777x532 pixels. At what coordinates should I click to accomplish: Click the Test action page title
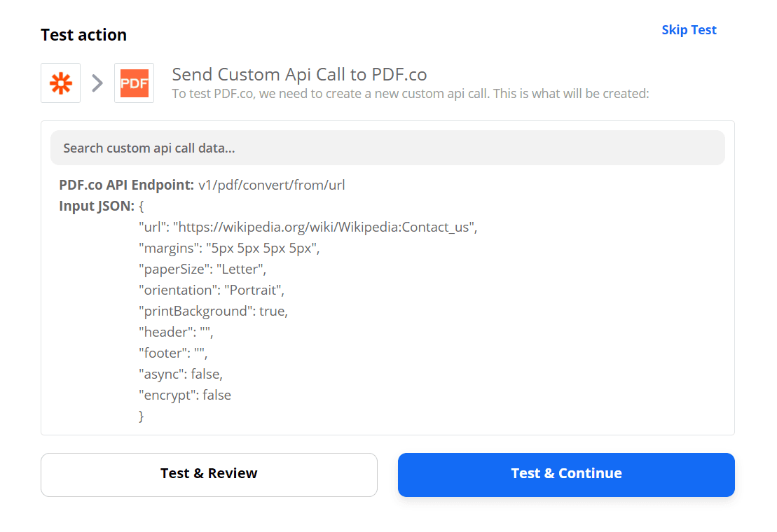(x=83, y=34)
